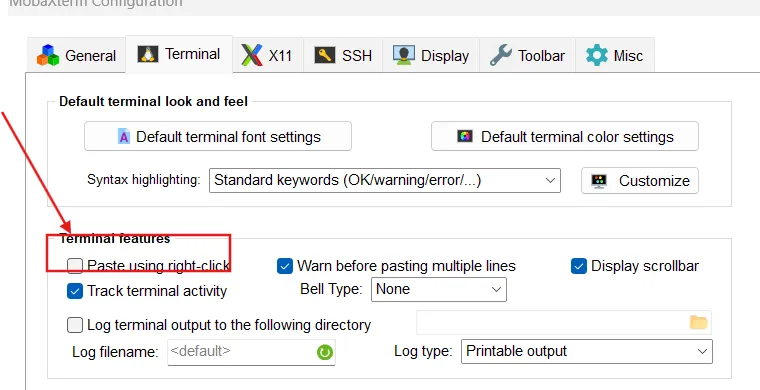
Task: Click the Toolbar wrench icon
Action: [x=501, y=55]
